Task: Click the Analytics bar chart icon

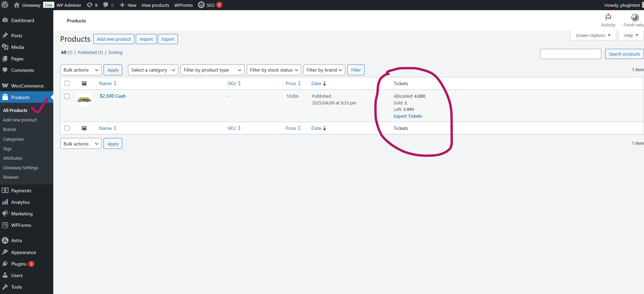Action: pyautogui.click(x=5, y=202)
